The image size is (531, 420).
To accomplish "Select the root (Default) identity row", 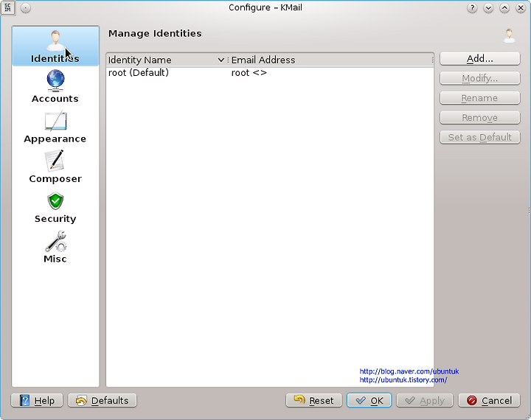I will click(270, 73).
